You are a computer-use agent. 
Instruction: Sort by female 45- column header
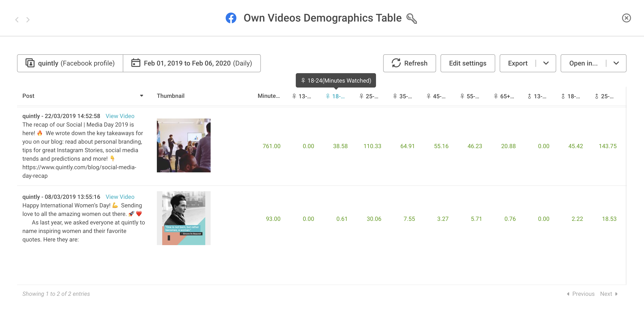(x=436, y=96)
